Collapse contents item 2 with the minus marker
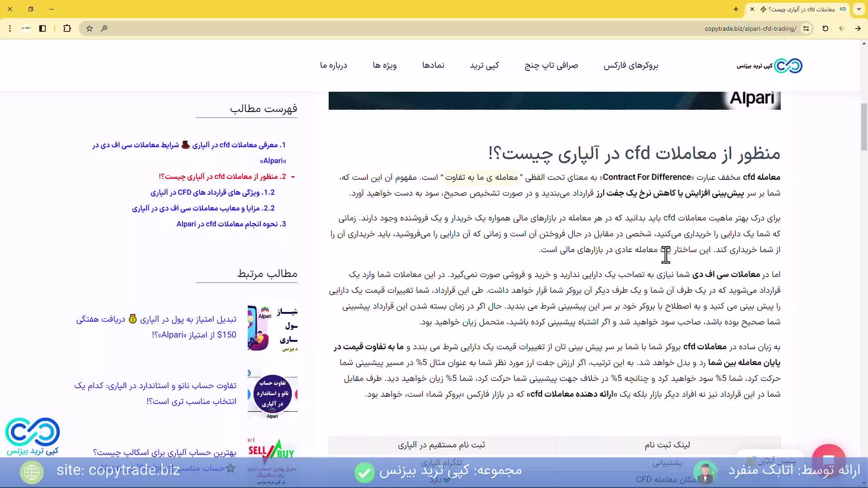 (293, 177)
